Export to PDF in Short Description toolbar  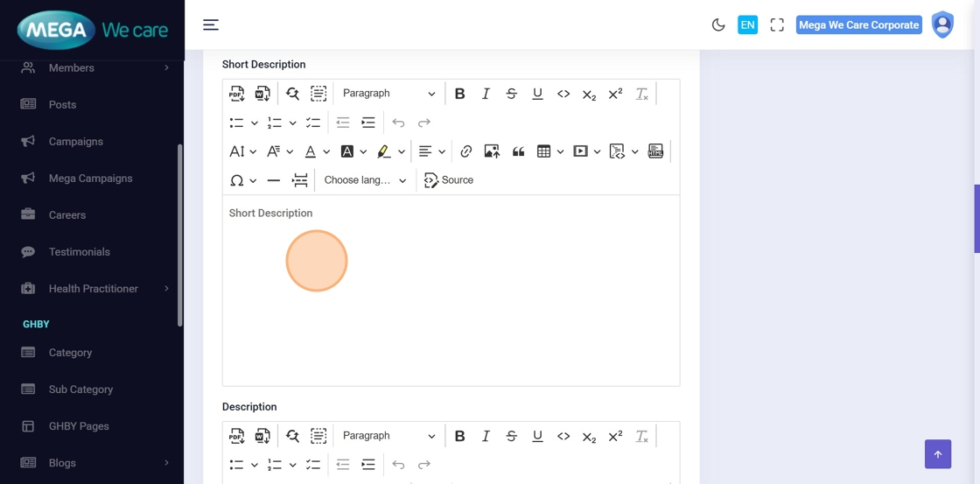tap(237, 94)
